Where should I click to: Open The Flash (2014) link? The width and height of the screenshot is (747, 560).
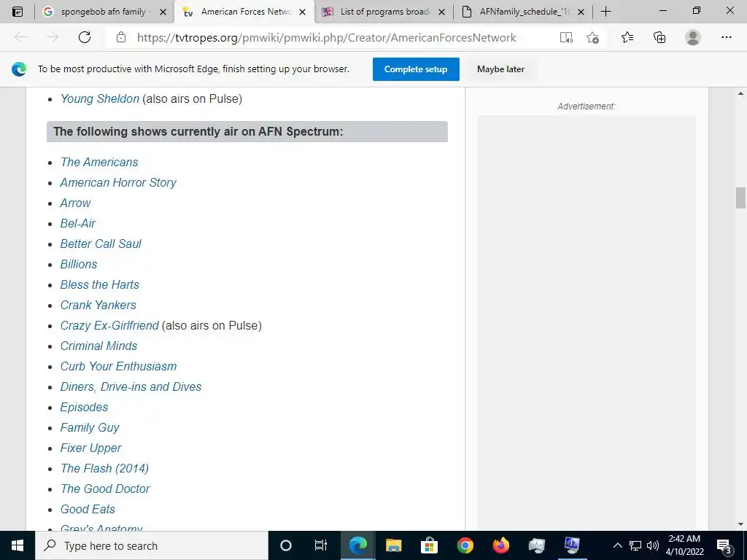tap(104, 469)
